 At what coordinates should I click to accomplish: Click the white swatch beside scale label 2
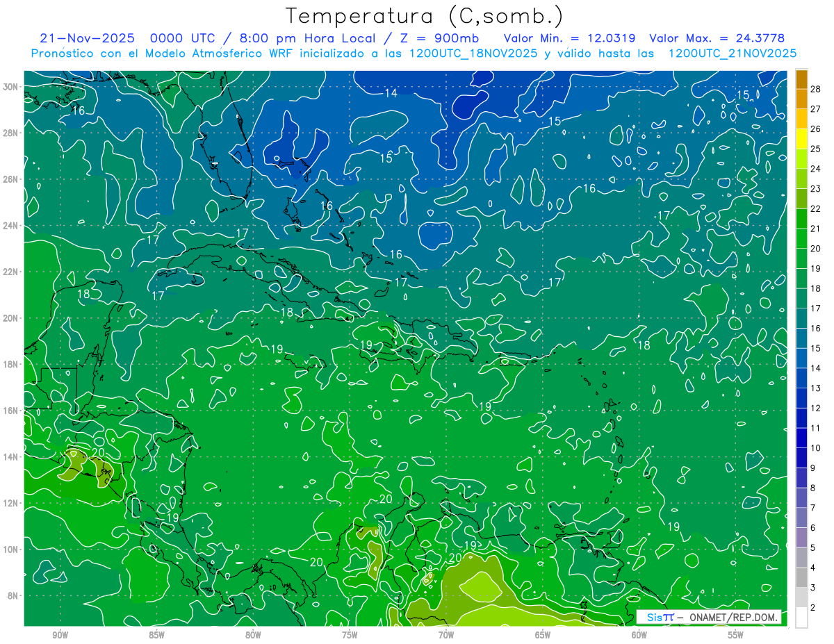pos(801,617)
